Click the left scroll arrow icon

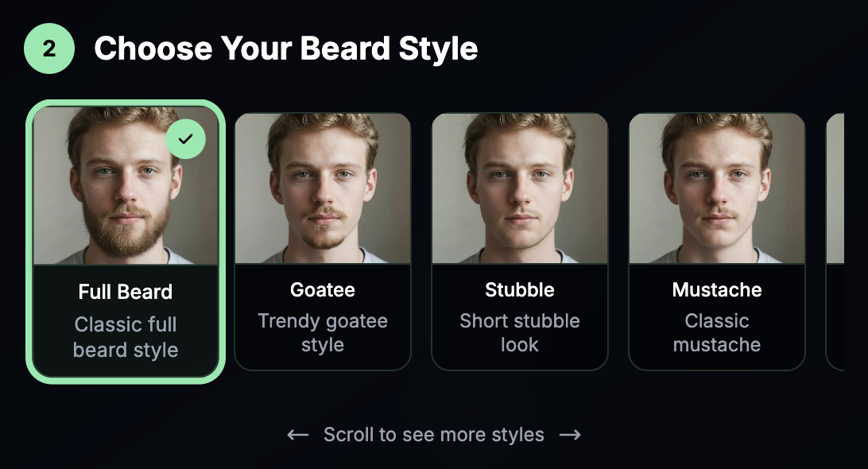[296, 434]
